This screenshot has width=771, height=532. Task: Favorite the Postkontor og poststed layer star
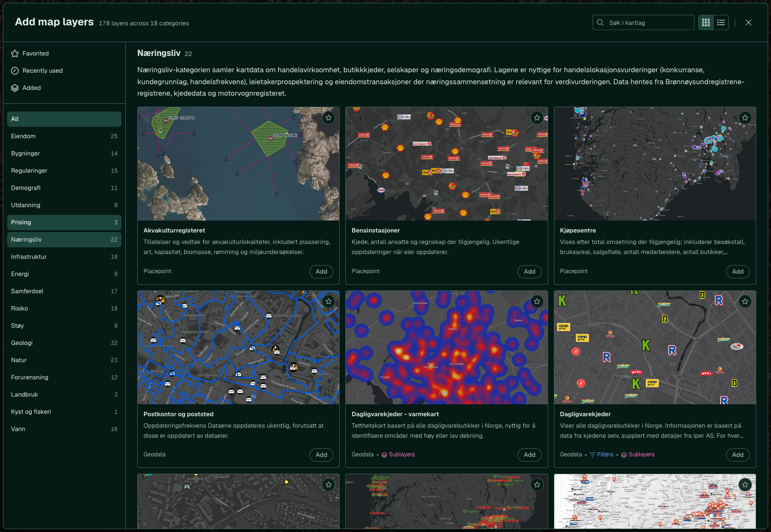[329, 301]
